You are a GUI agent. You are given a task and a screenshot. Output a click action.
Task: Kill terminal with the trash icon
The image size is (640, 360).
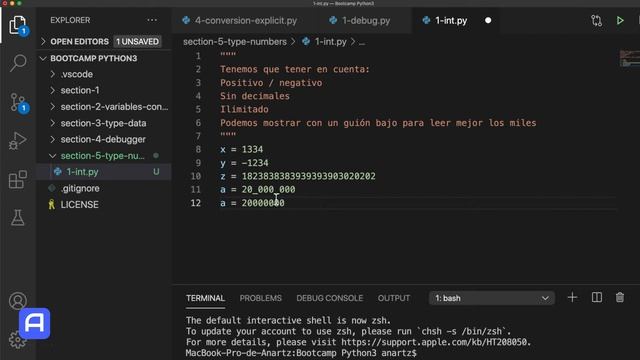pyautogui.click(x=620, y=298)
